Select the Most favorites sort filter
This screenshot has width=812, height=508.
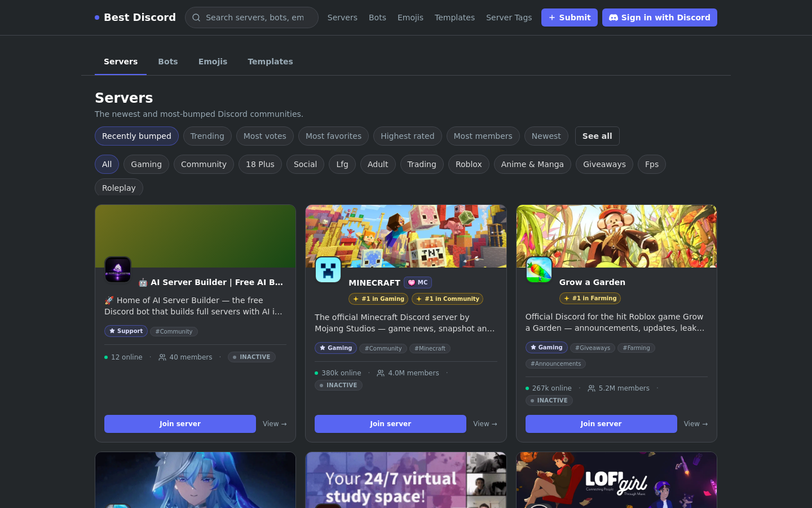click(x=333, y=136)
